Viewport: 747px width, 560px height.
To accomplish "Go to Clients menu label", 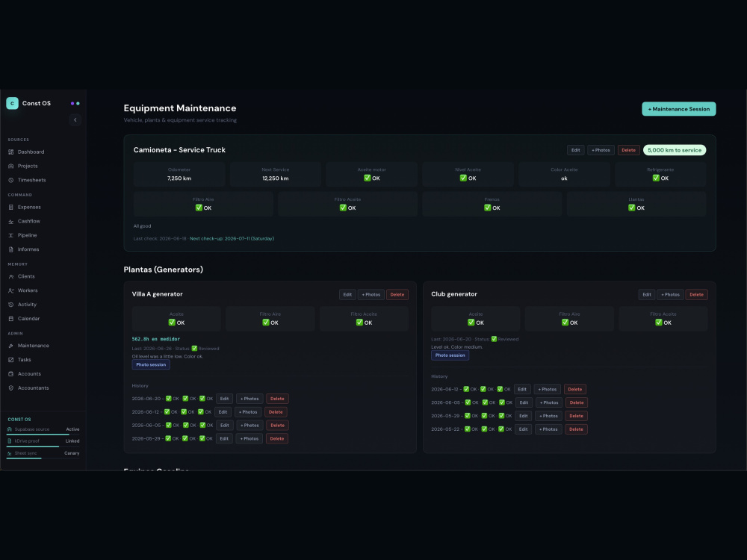I will 26,277.
